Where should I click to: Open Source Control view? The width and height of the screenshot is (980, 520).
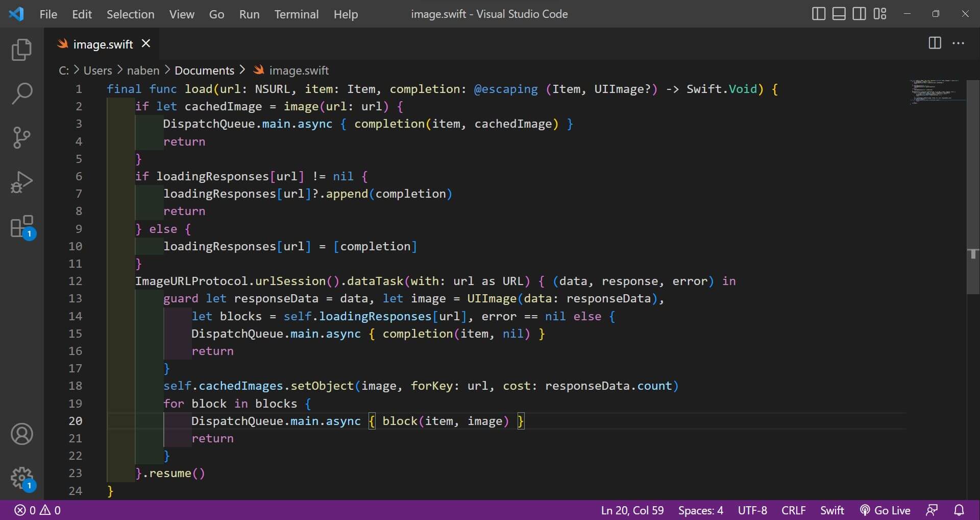point(21,137)
